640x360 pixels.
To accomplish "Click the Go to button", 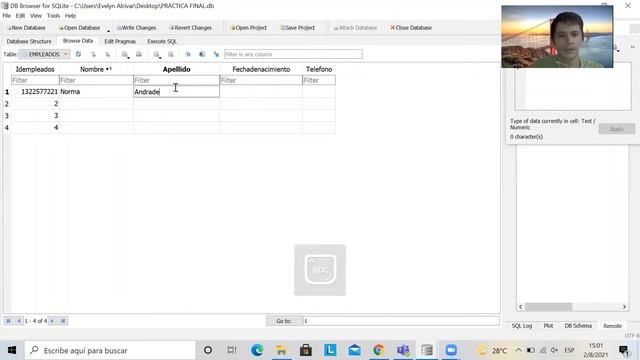I will [284, 321].
